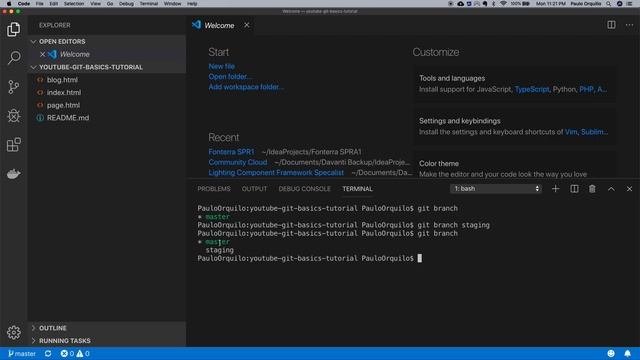Open page.html file
The height and width of the screenshot is (360, 640).
[63, 105]
